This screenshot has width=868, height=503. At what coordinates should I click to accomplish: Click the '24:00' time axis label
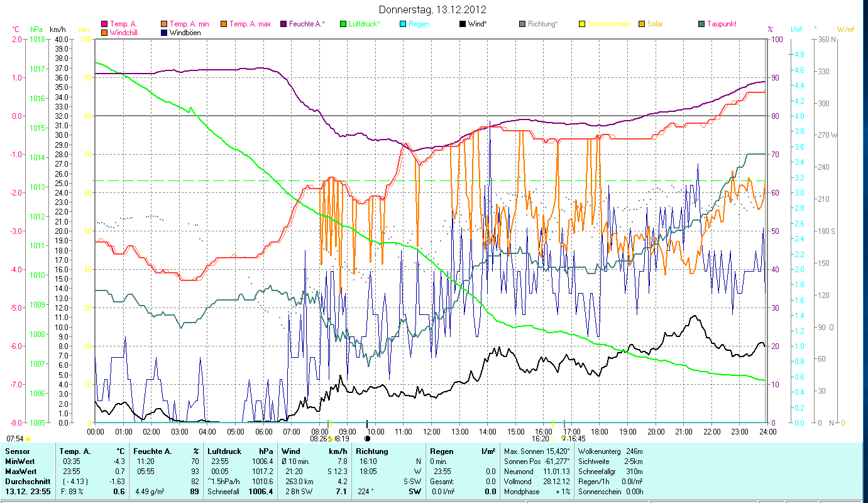click(767, 432)
